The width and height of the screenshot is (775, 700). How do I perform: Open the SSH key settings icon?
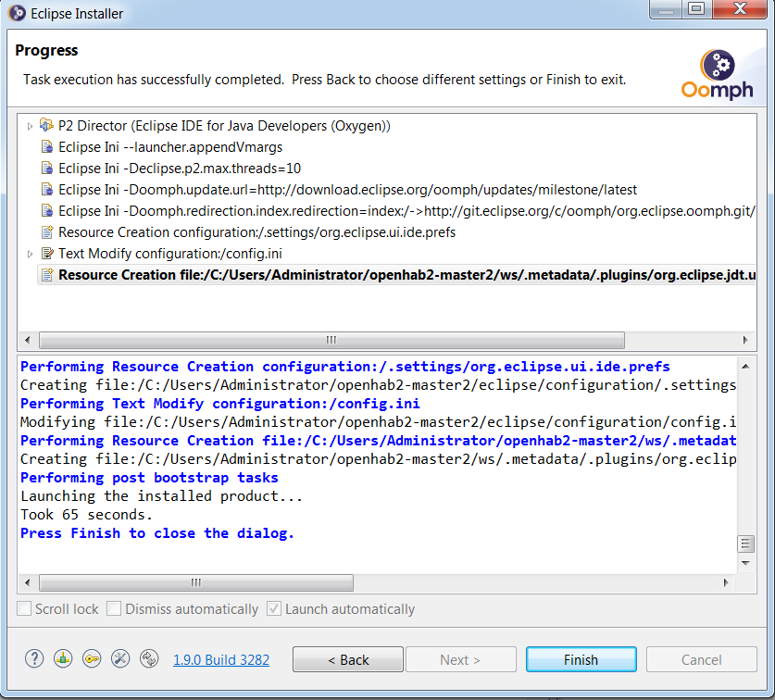92,659
